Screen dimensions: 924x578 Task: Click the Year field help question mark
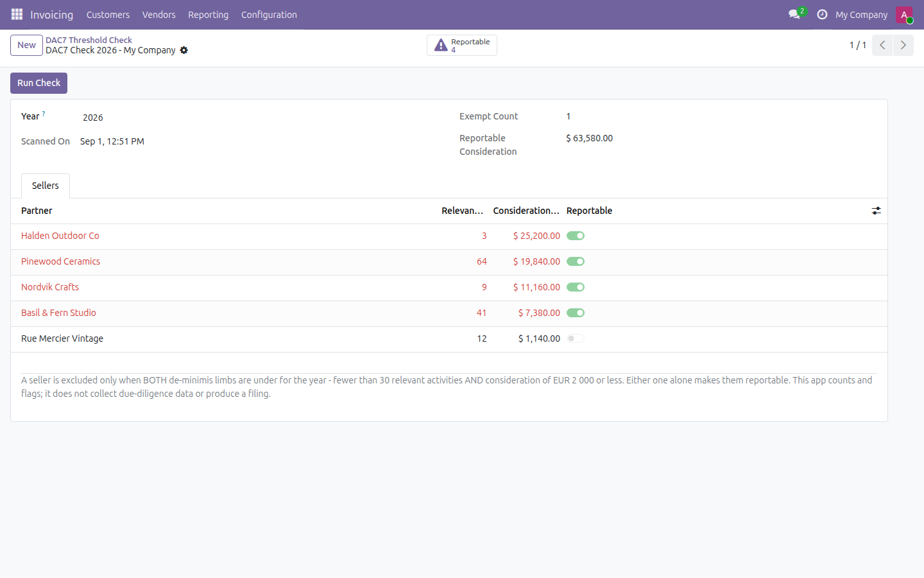point(44,114)
